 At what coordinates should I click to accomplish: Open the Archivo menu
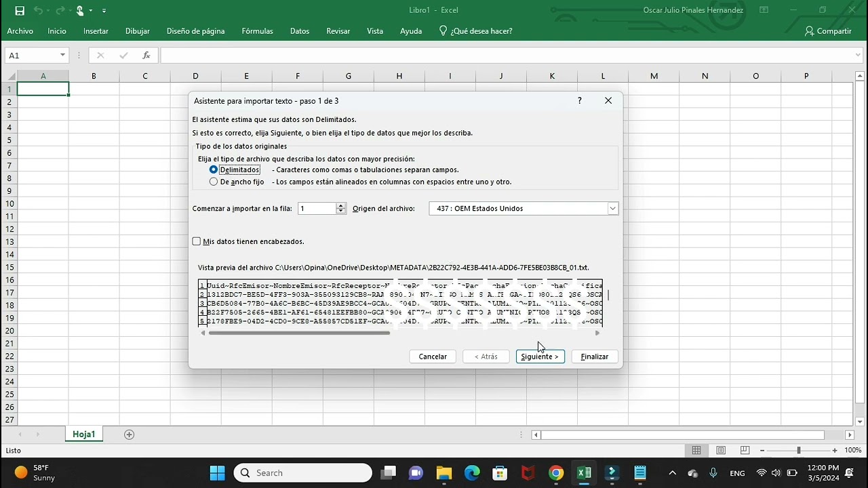pos(20,31)
